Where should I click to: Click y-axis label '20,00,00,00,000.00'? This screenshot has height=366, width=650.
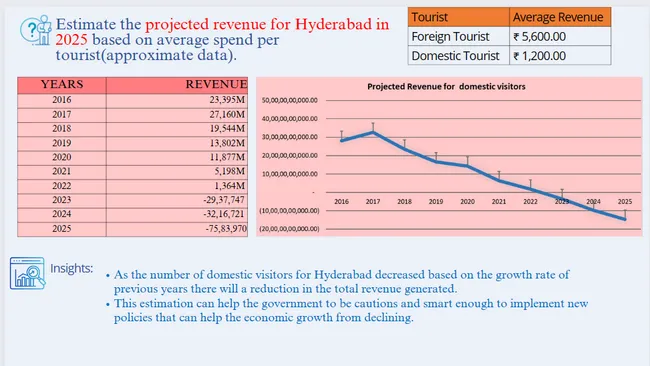coord(289,156)
